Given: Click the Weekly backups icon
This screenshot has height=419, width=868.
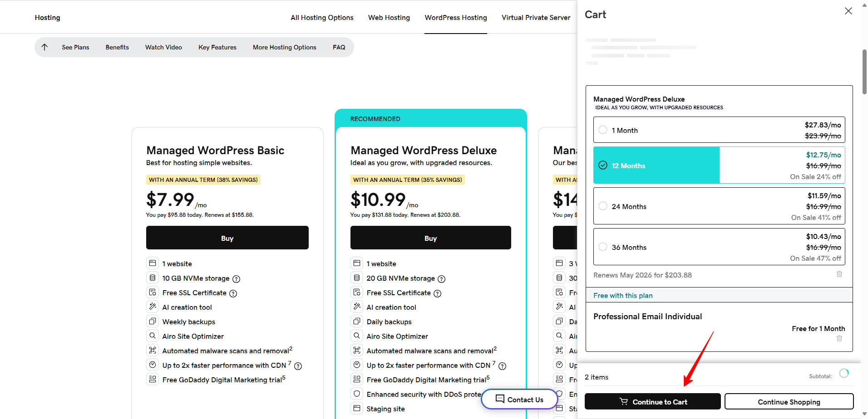Looking at the screenshot, I should 153,321.
